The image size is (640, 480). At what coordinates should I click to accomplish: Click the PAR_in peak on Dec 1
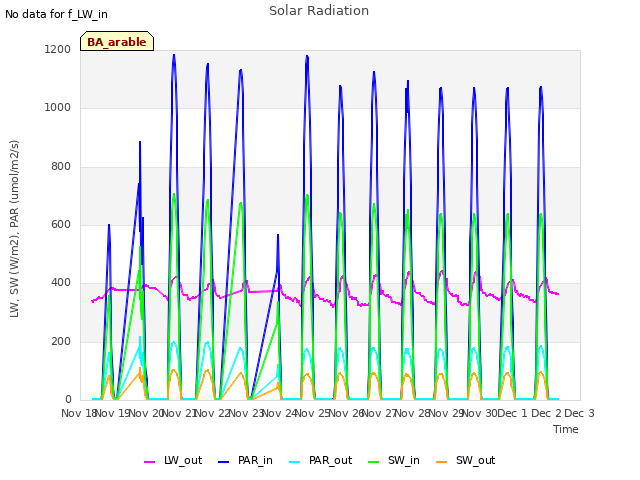coord(541,87)
